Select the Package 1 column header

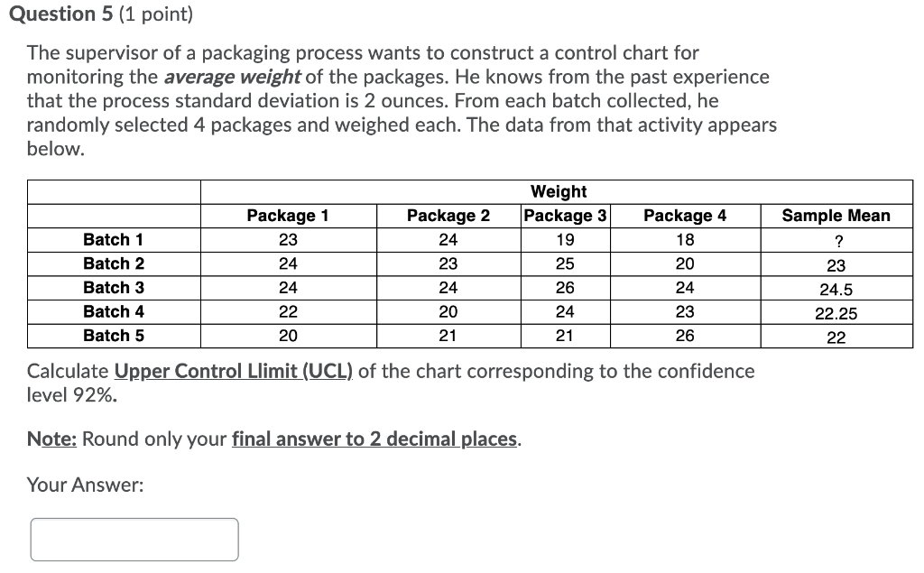pos(288,216)
